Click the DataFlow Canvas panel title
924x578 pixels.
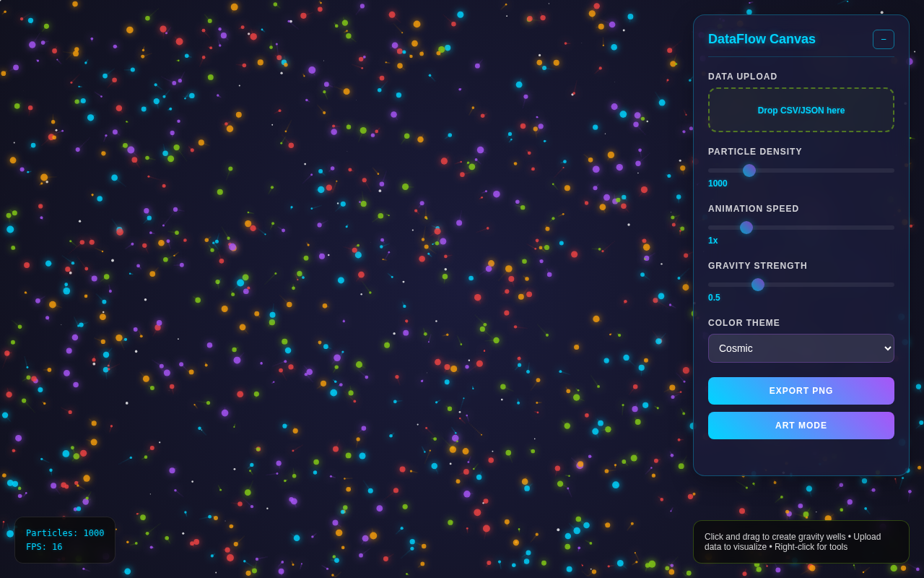pos(762,39)
